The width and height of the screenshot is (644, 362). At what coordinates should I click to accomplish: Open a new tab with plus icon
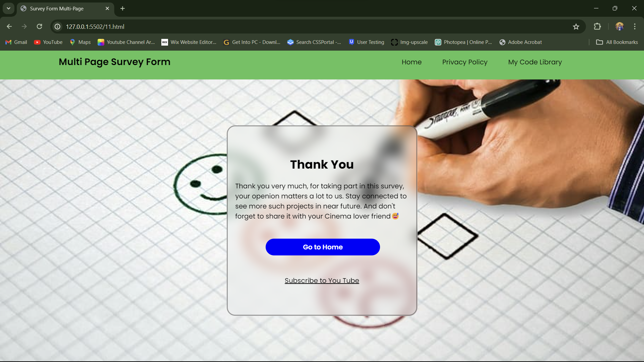click(123, 8)
